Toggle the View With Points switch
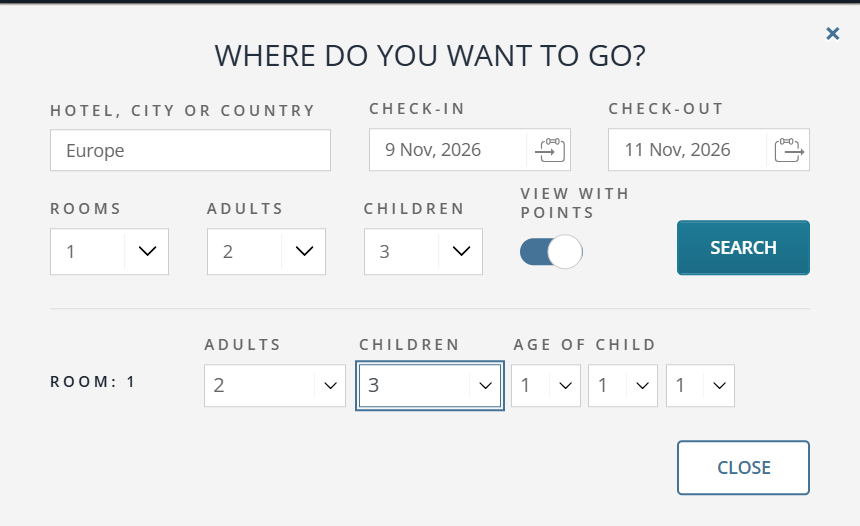 point(551,252)
